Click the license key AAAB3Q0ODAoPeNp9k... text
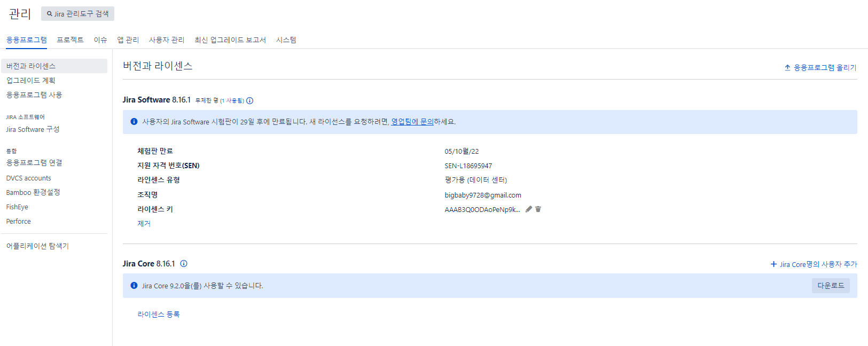This screenshot has width=868, height=346. pyautogui.click(x=482, y=210)
